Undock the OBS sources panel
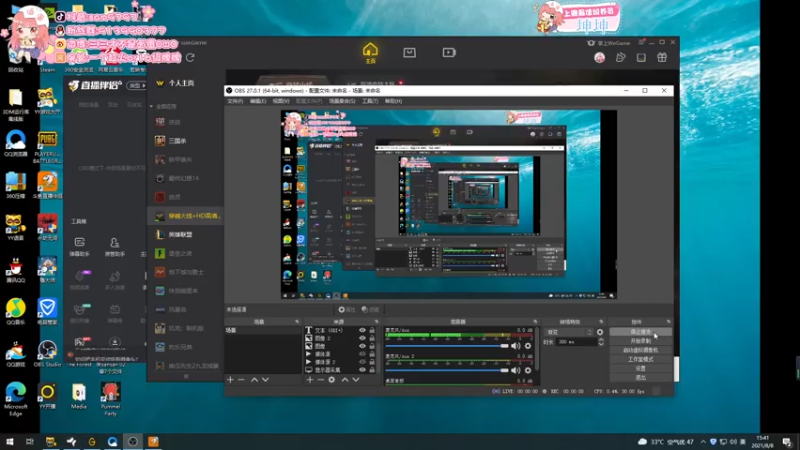This screenshot has height=450, width=800. tap(377, 322)
